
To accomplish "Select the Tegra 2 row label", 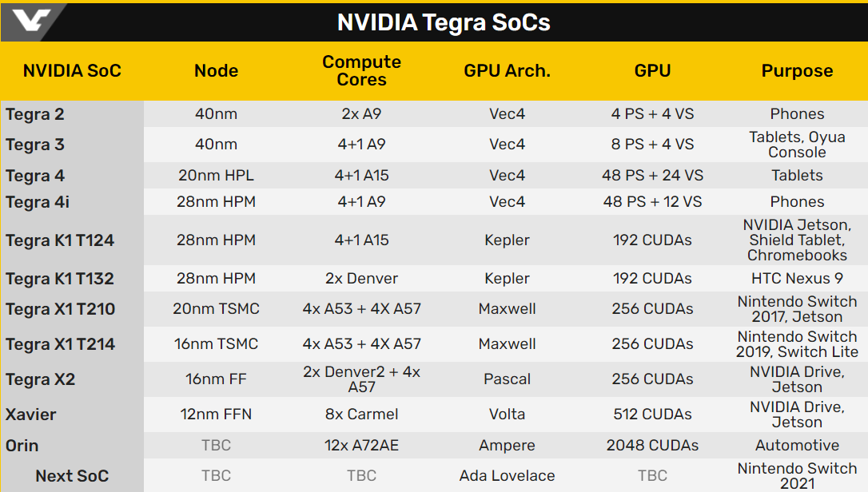I will click(35, 114).
